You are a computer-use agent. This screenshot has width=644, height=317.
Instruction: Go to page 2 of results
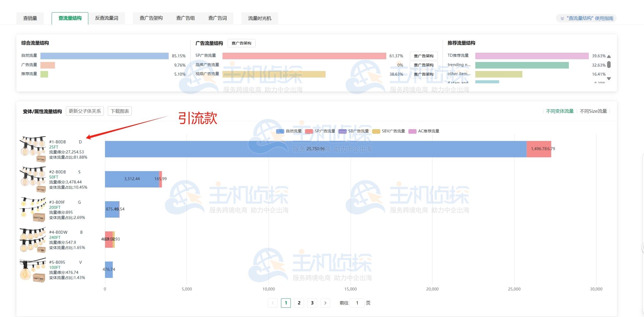point(299,303)
